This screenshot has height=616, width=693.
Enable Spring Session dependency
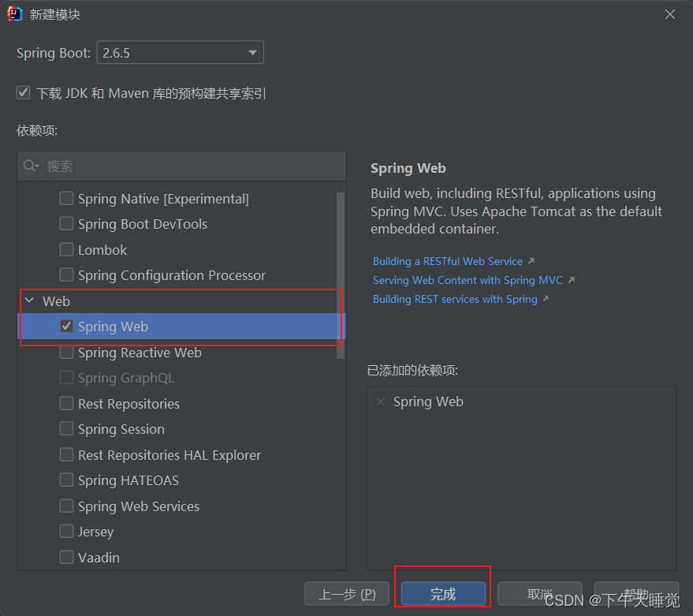click(66, 429)
